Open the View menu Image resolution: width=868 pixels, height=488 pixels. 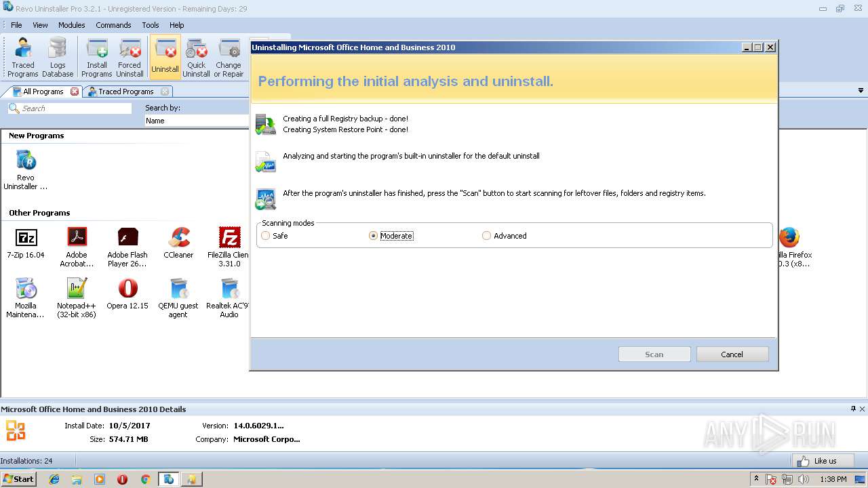[40, 25]
